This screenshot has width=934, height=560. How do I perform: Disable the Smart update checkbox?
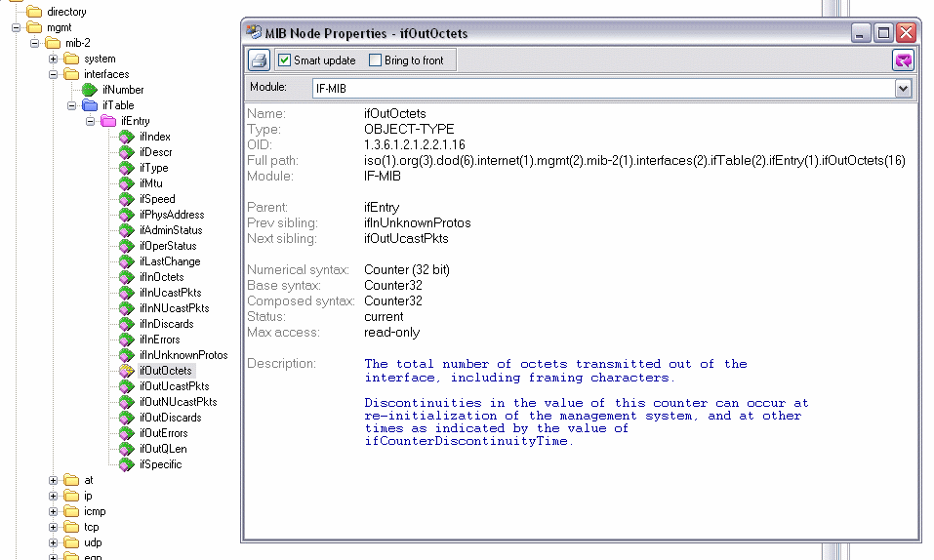pos(285,60)
